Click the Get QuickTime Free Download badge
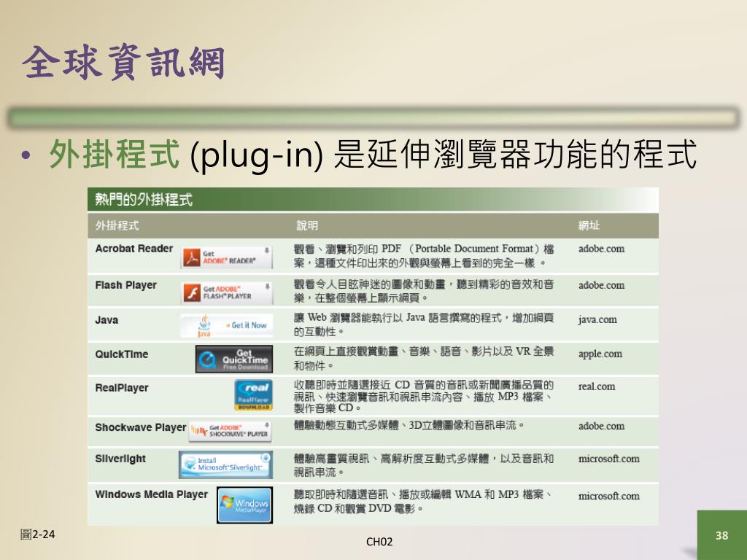Image resolution: width=747 pixels, height=560 pixels. click(234, 359)
